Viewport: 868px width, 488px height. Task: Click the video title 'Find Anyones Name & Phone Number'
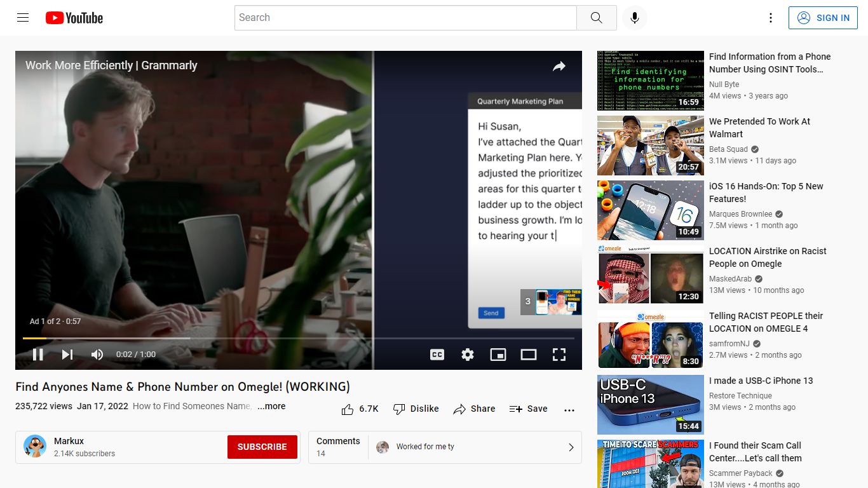tap(183, 387)
